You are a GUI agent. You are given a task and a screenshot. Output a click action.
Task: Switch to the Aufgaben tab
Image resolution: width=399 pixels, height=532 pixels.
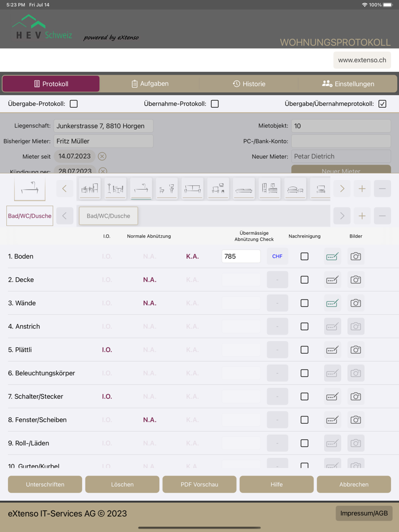click(x=150, y=84)
